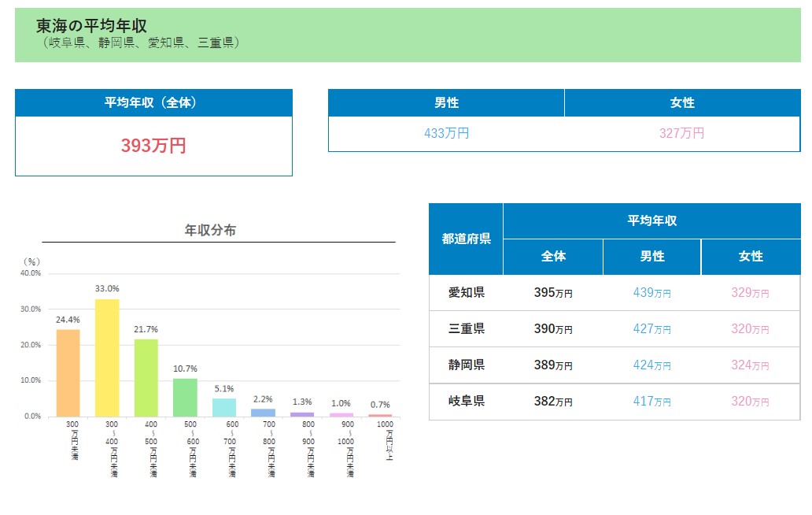Click the 40.0% y-axis label
The image size is (812, 515).
(31, 273)
